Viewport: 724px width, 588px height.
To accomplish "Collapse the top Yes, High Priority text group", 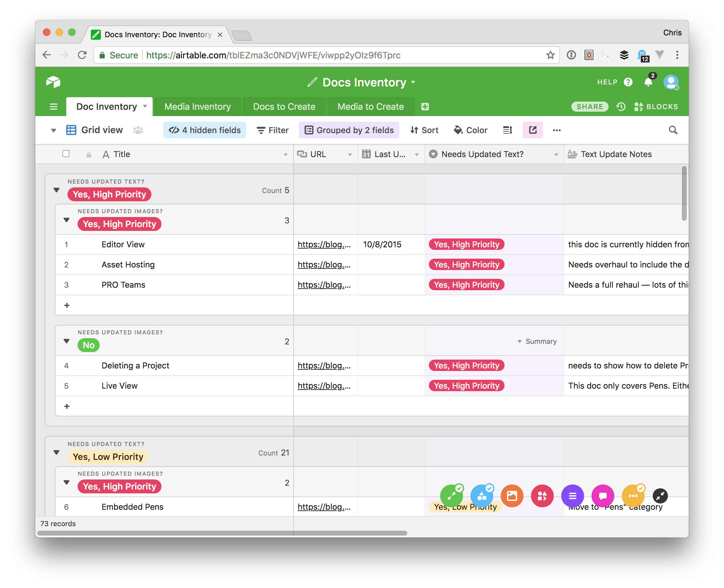I will 56,190.
